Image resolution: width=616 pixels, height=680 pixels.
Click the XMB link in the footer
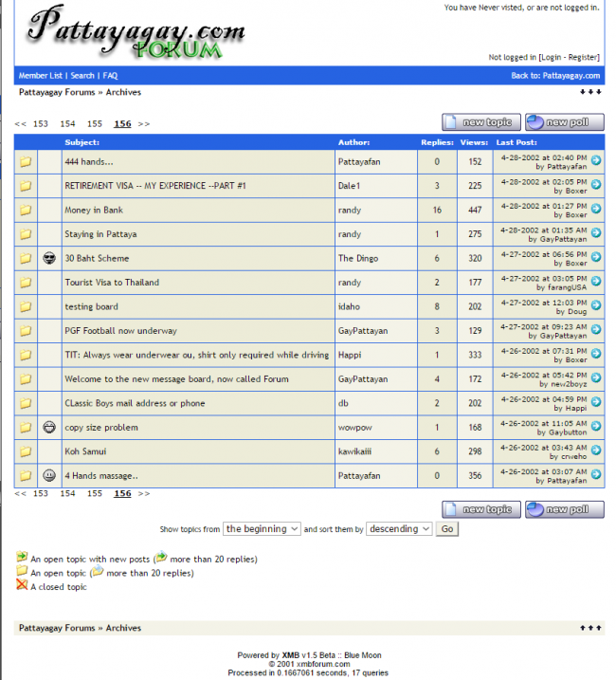pos(290,655)
